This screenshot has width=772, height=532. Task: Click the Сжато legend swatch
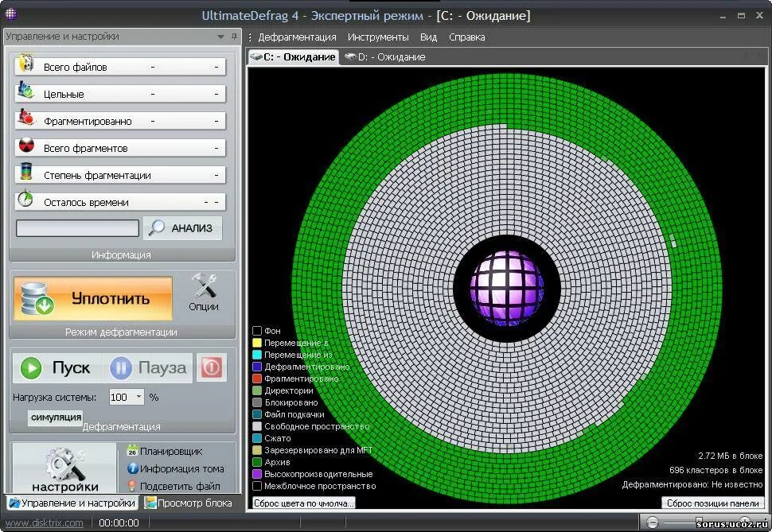click(257, 438)
